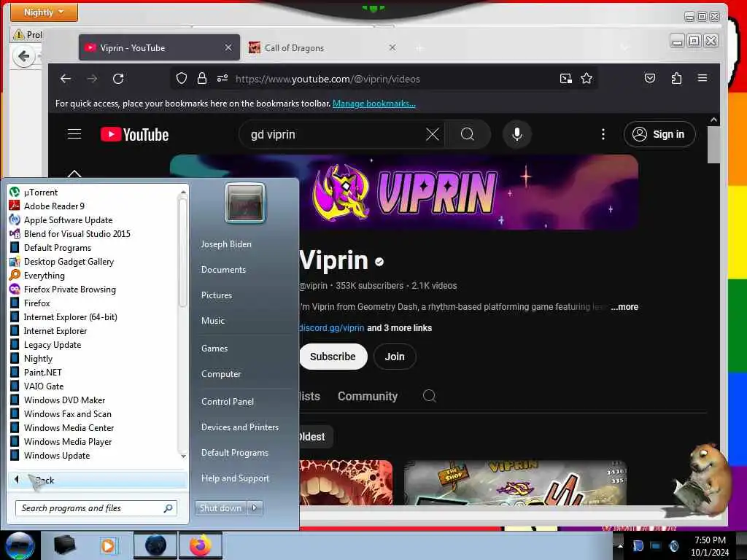Click the Windows Start orb

coord(20,545)
